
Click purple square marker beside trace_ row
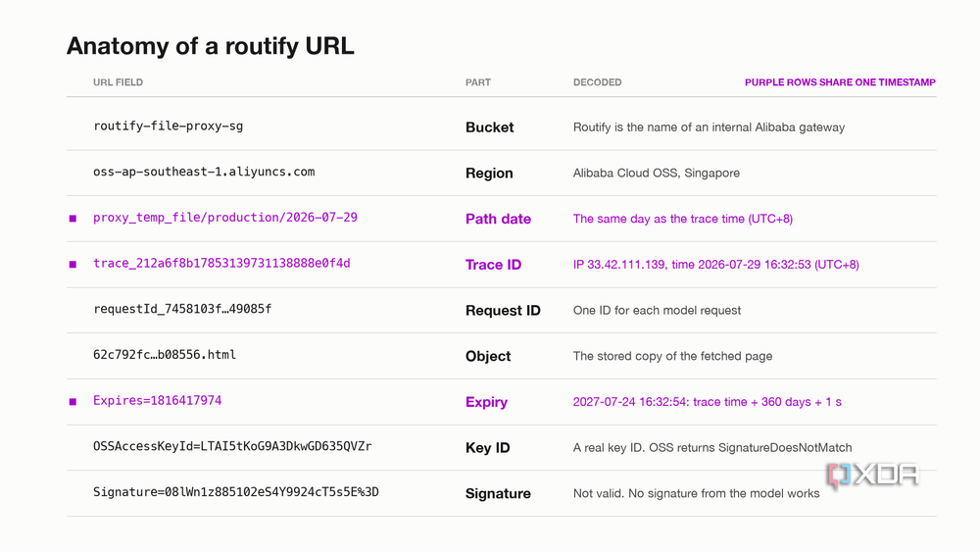click(73, 265)
